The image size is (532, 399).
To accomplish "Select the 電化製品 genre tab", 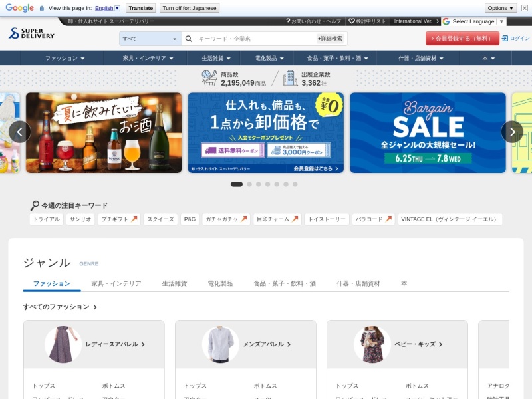I will [220, 284].
